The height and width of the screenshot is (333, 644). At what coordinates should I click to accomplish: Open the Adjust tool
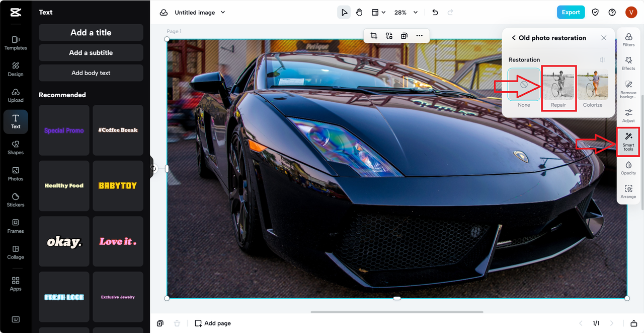(628, 115)
